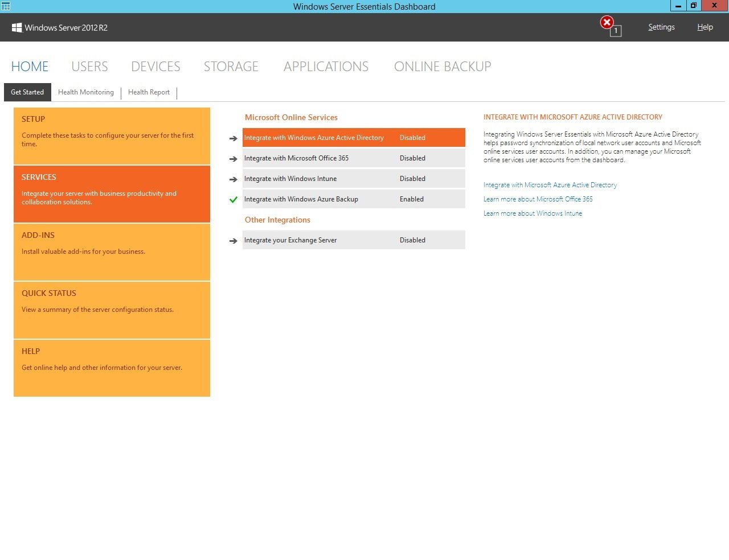Select the Get Started subtab
Viewport: 729px width, 560px height.
coord(27,92)
